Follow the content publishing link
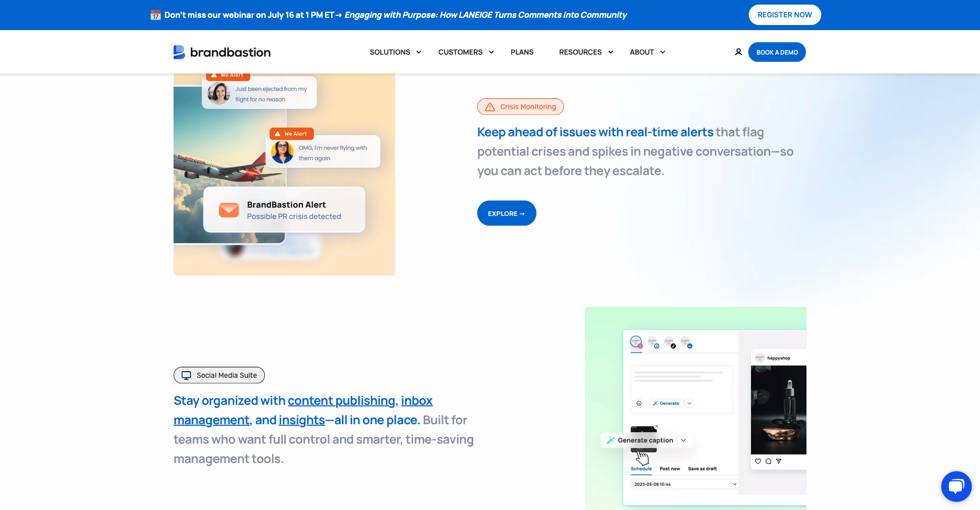980x510 pixels. tap(341, 401)
